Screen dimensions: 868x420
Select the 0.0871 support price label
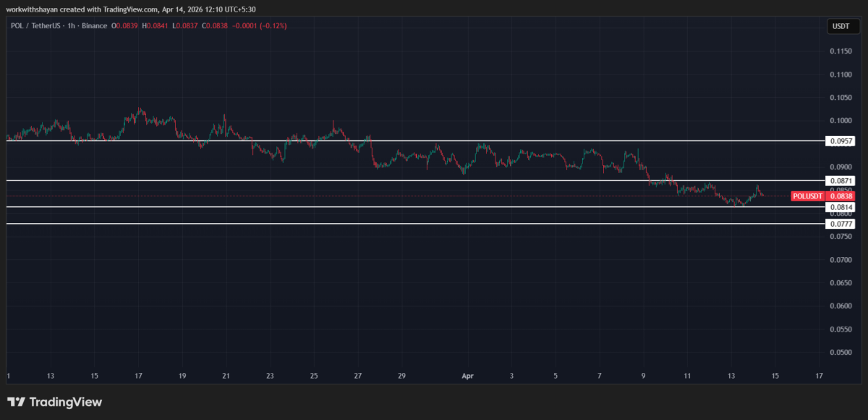point(840,181)
